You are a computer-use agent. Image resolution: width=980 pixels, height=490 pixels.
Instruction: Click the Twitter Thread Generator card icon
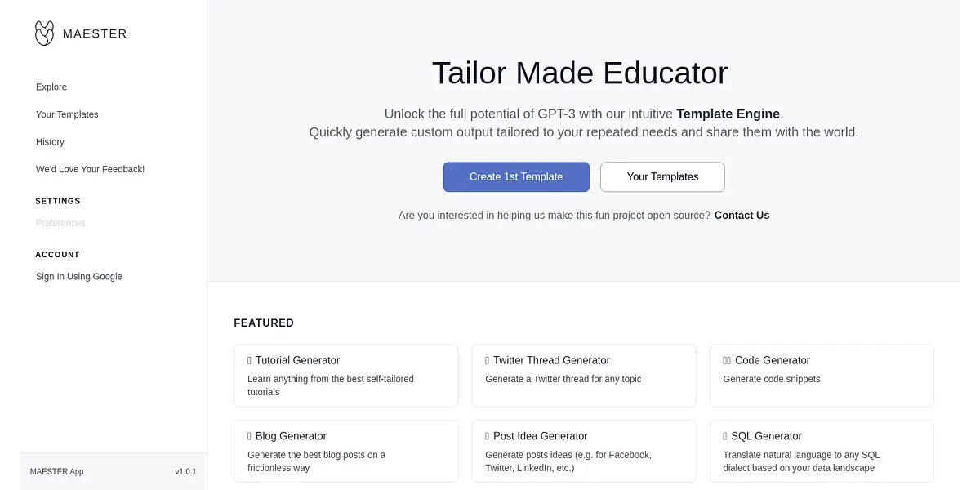[x=488, y=360]
